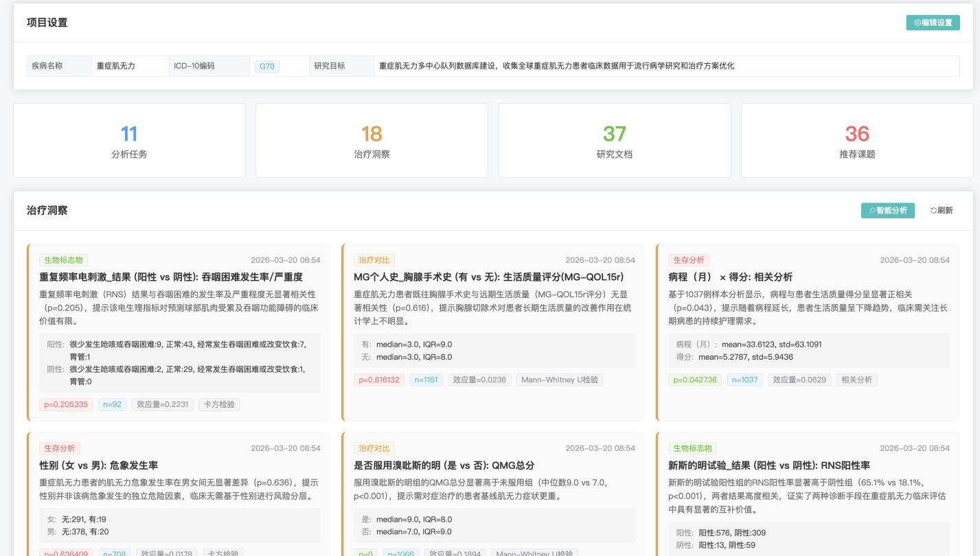Screen dimensions: 980x556
Task: Click the n=92 sample size tag
Action: coord(113,404)
